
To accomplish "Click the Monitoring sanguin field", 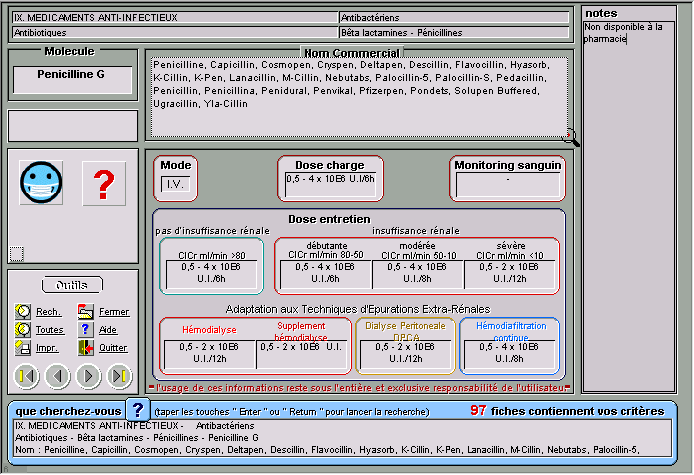I will tap(508, 185).
